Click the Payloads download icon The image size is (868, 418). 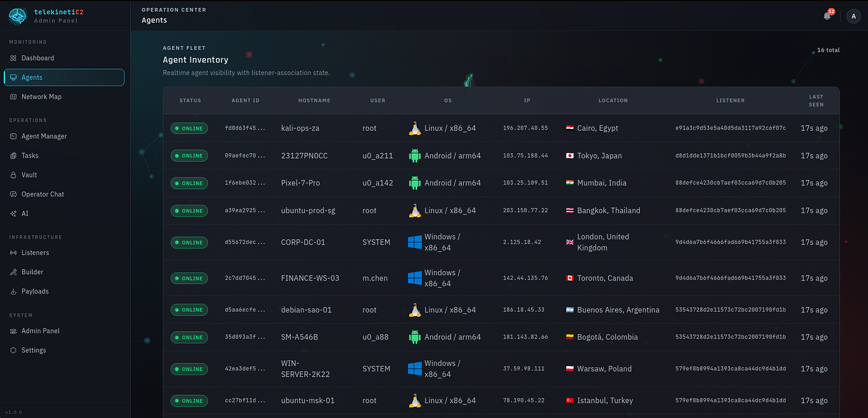pyautogui.click(x=14, y=291)
